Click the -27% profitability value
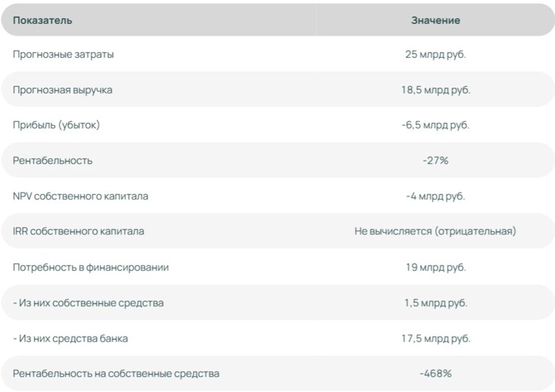Image resolution: width=555 pixels, height=392 pixels. [x=435, y=161]
